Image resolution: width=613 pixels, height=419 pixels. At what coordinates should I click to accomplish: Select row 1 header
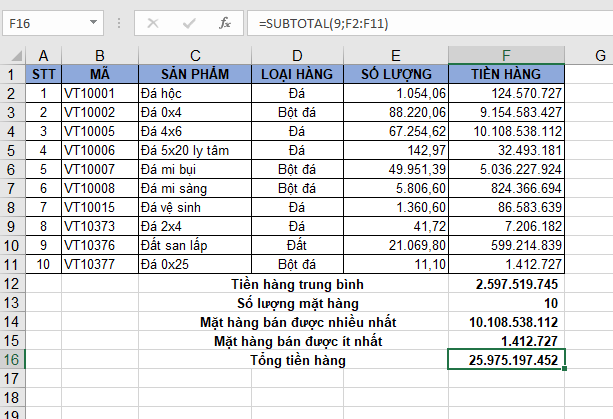tap(12, 74)
